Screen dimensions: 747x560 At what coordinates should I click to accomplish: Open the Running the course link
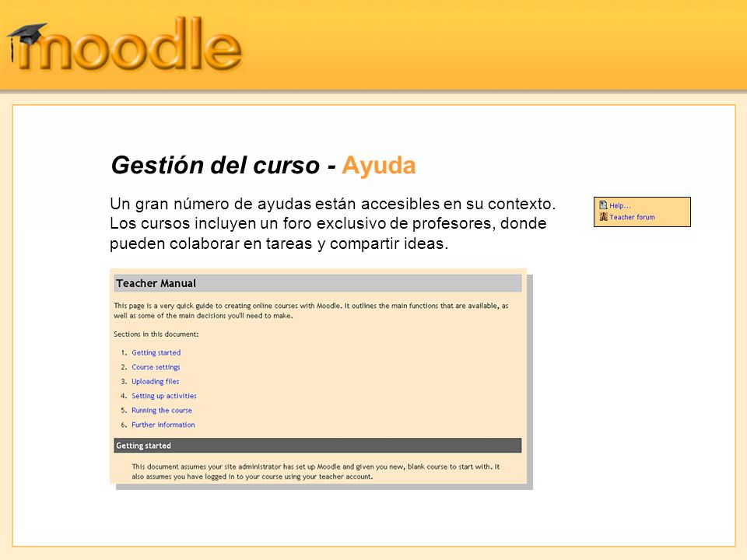tap(162, 411)
